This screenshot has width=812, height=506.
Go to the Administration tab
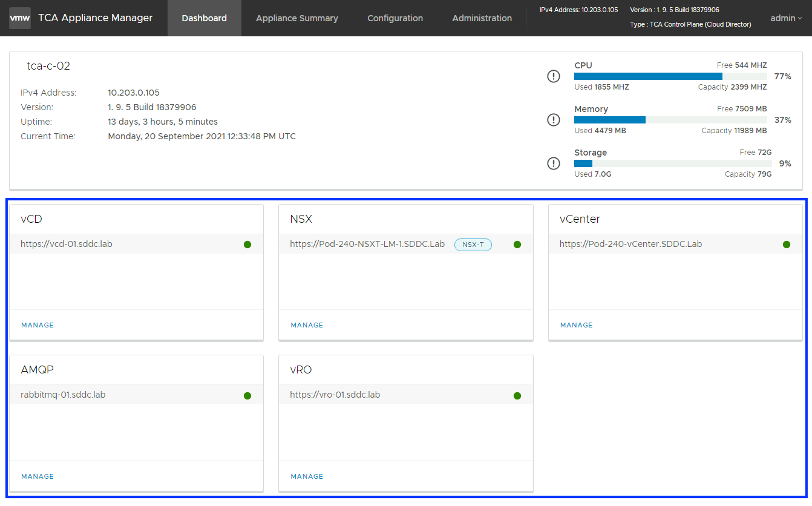482,18
